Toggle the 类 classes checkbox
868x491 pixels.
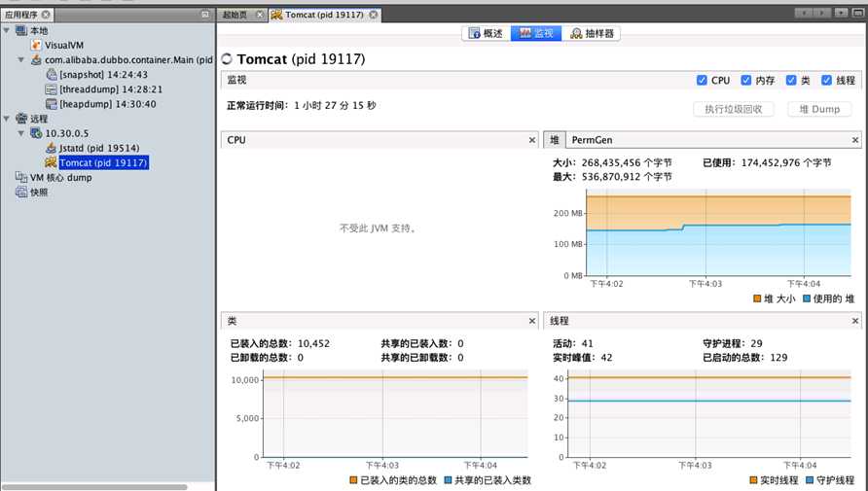click(x=791, y=80)
